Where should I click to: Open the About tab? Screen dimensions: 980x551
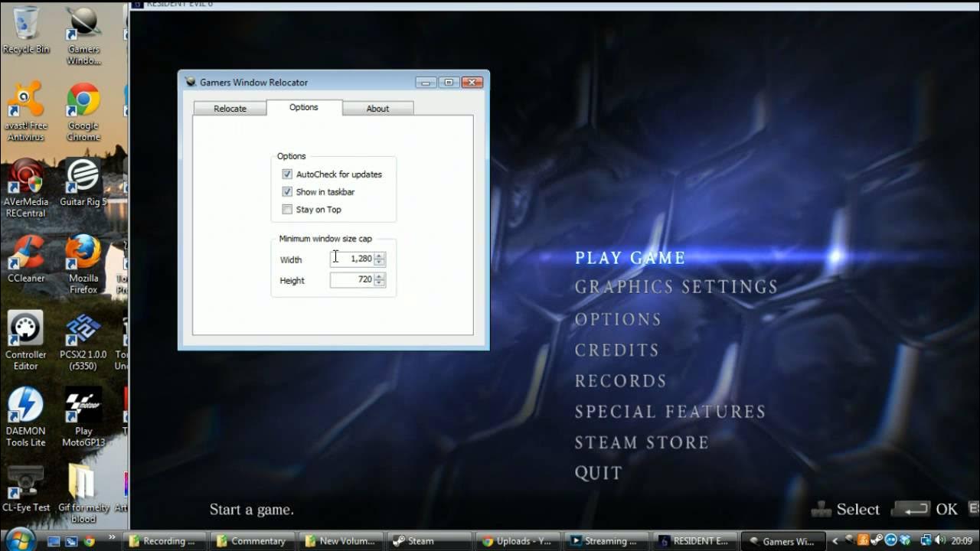(x=377, y=109)
